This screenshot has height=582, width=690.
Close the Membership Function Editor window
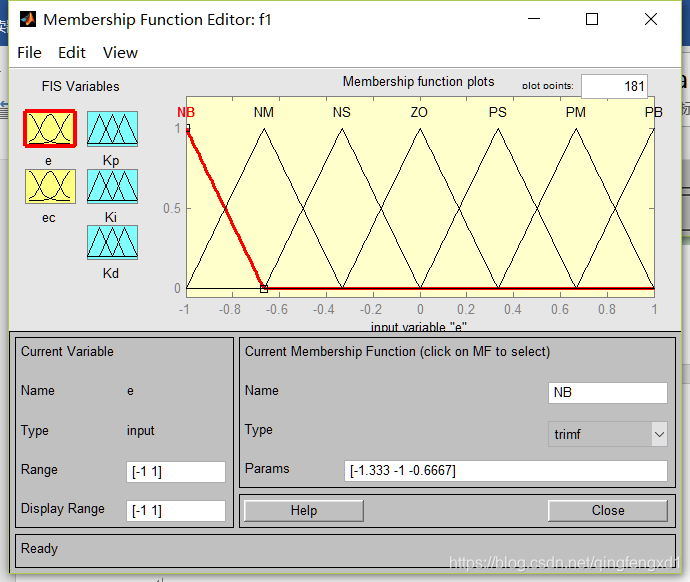pyautogui.click(x=651, y=19)
